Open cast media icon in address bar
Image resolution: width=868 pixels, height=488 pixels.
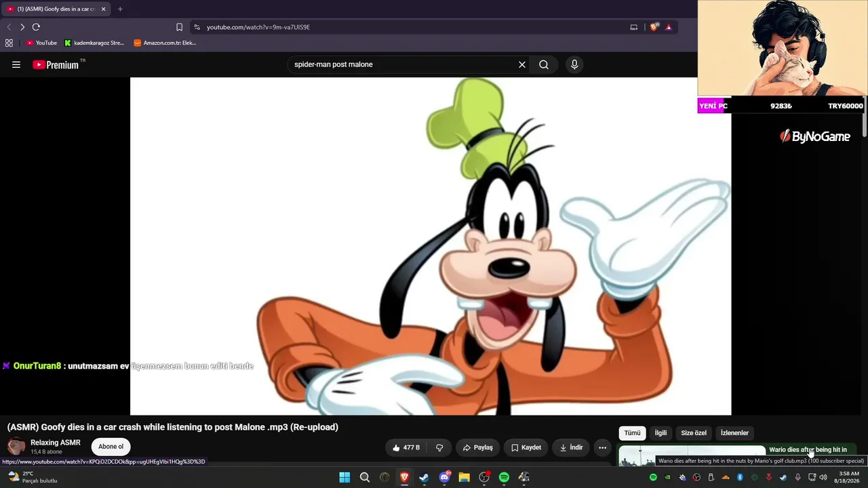pos(634,27)
